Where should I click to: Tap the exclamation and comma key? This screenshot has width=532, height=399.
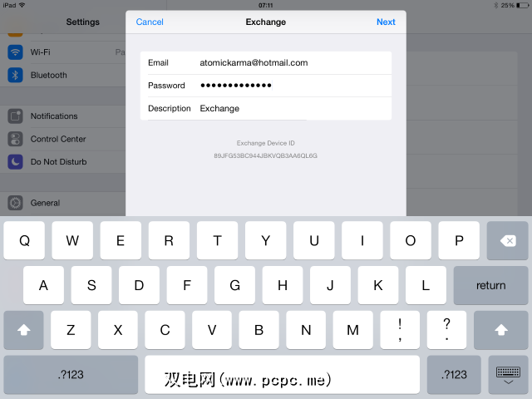pyautogui.click(x=400, y=330)
